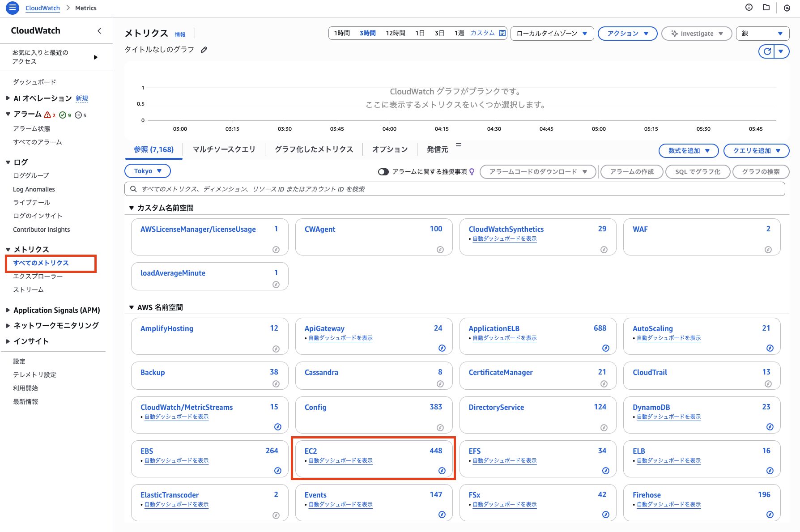Switch to the マルチソースクエリ tab
Viewport: 800px width, 532px height.
[224, 149]
